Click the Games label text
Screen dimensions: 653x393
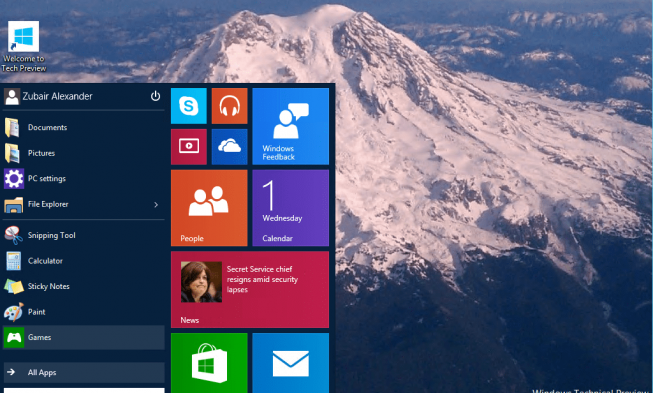point(40,337)
